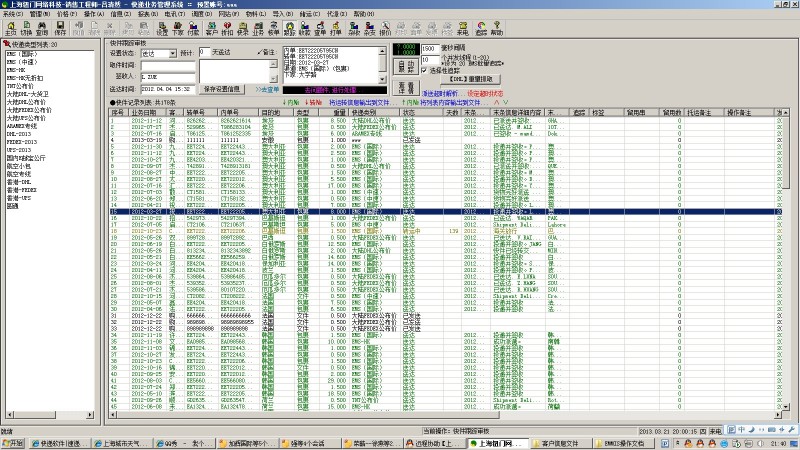Click the left list scrollbar right arrow

[90, 415]
